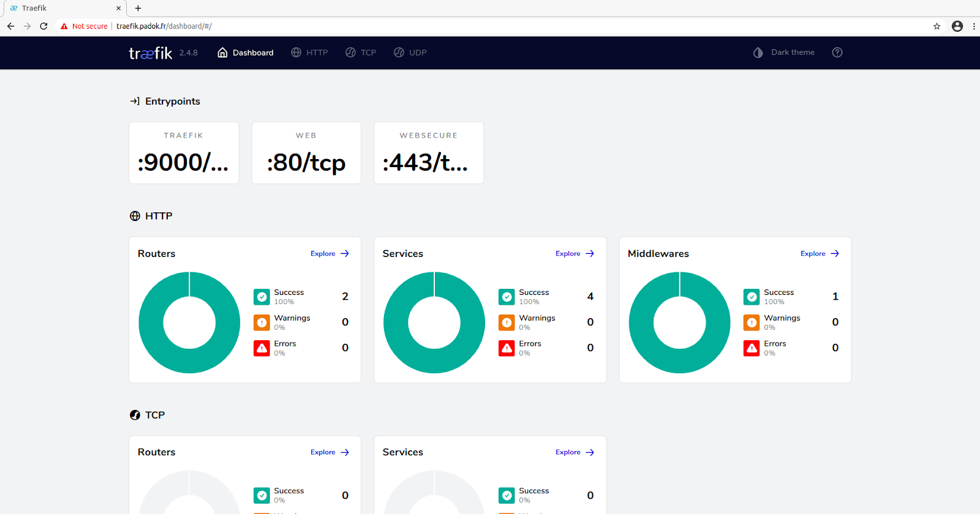Click the Traefik logo in header
Viewport: 980px width, 514px height.
point(150,53)
